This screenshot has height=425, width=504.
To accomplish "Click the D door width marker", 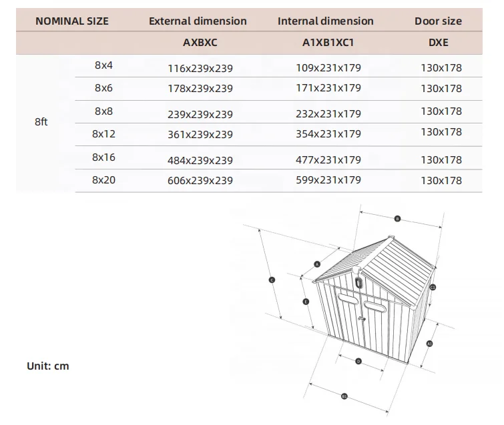I will 358,362.
